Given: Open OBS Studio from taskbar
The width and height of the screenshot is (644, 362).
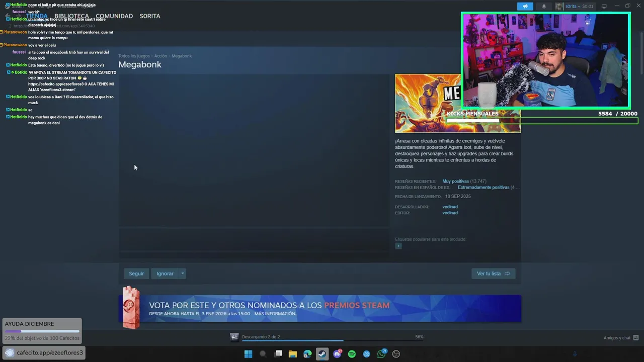Looking at the screenshot, I should coord(396,354).
